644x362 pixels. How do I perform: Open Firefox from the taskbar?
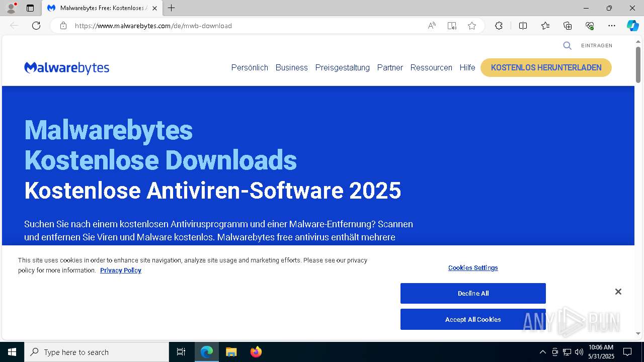(256, 352)
